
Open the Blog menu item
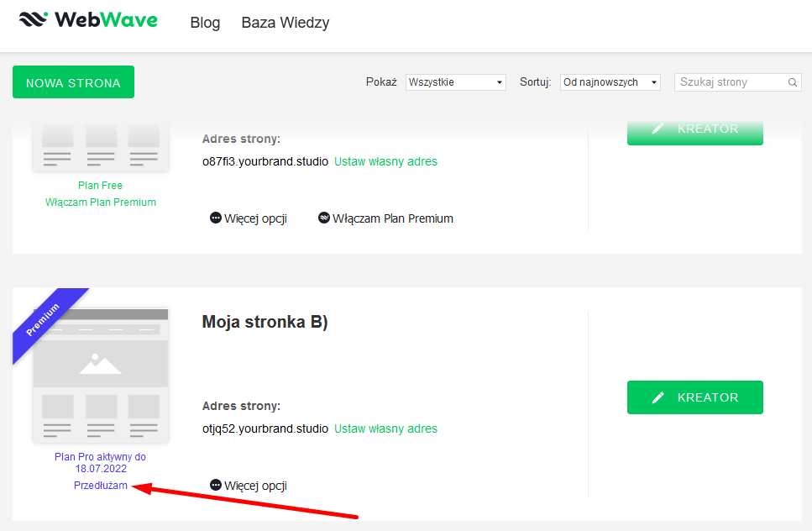pyautogui.click(x=205, y=23)
